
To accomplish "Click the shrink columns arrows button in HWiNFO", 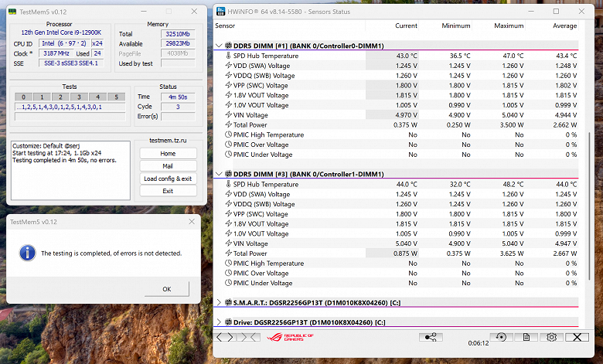I will coord(247,338).
